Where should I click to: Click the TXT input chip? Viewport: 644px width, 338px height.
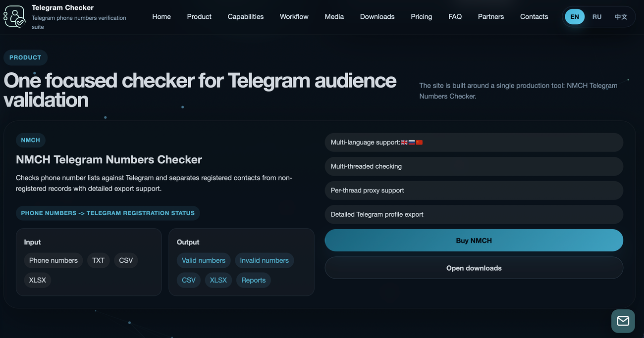tap(99, 260)
